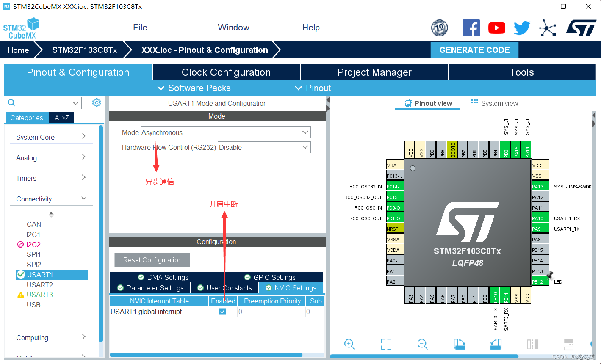Open the GPIO Settings tab

[269, 277]
